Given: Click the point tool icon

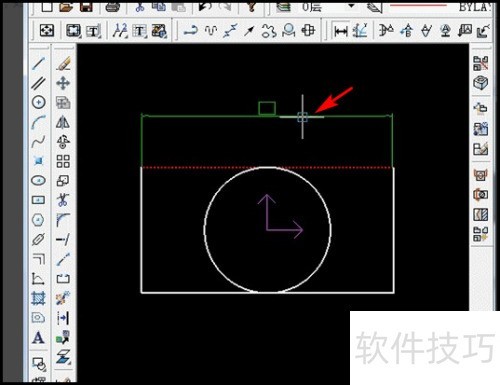Looking at the screenshot, I should [x=39, y=161].
